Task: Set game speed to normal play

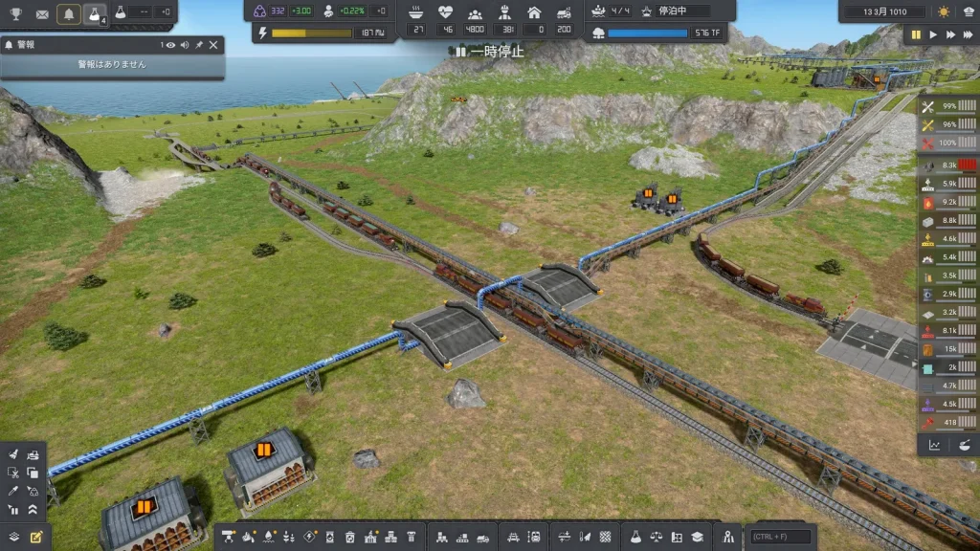Action: [933, 34]
